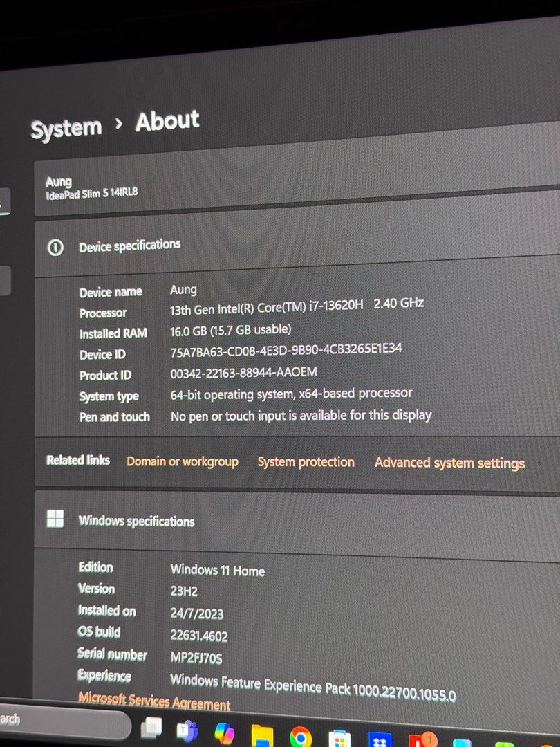Select the Device ID value 75A7BA63-CD08
The image size is (560, 747).
point(286,350)
